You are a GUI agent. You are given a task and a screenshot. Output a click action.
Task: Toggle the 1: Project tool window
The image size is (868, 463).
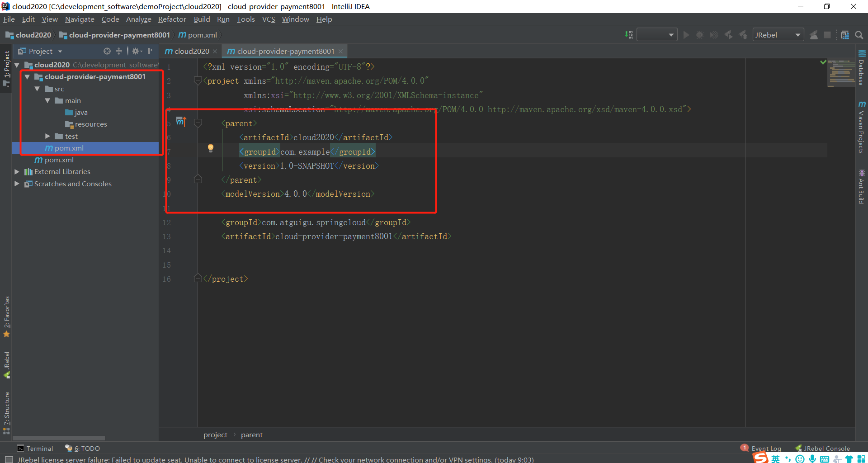tap(6, 68)
